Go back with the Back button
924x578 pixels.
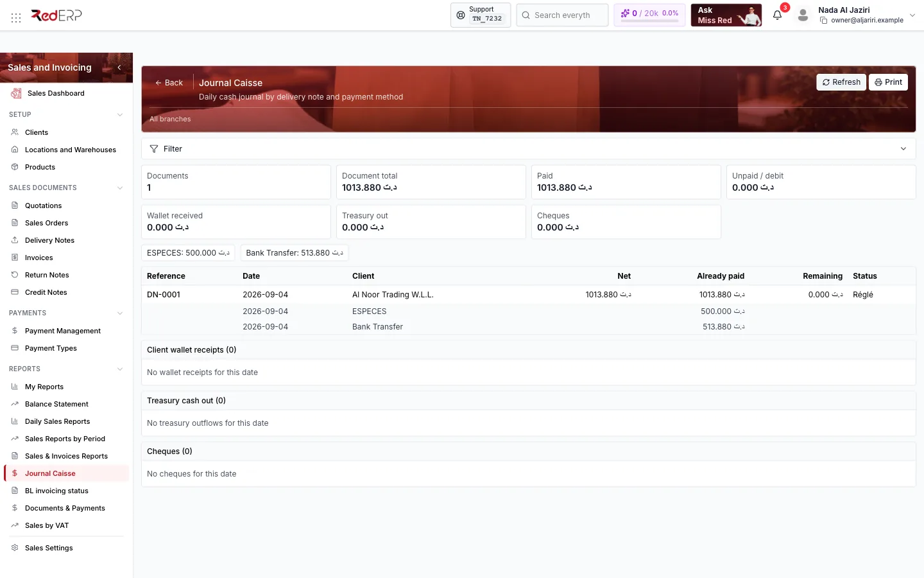(x=169, y=83)
